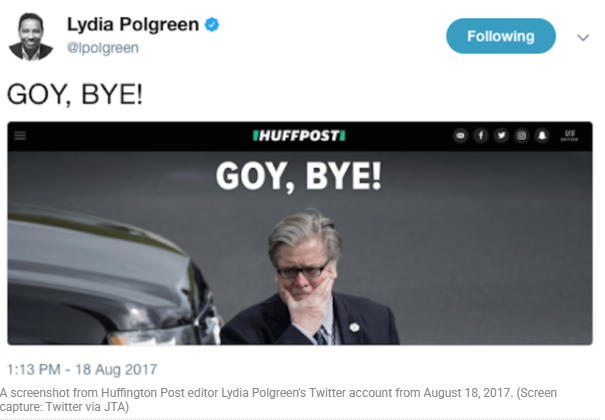This screenshot has height=420, width=605.
Task: Click the tweet text GOY, BYE!
Action: [x=75, y=94]
